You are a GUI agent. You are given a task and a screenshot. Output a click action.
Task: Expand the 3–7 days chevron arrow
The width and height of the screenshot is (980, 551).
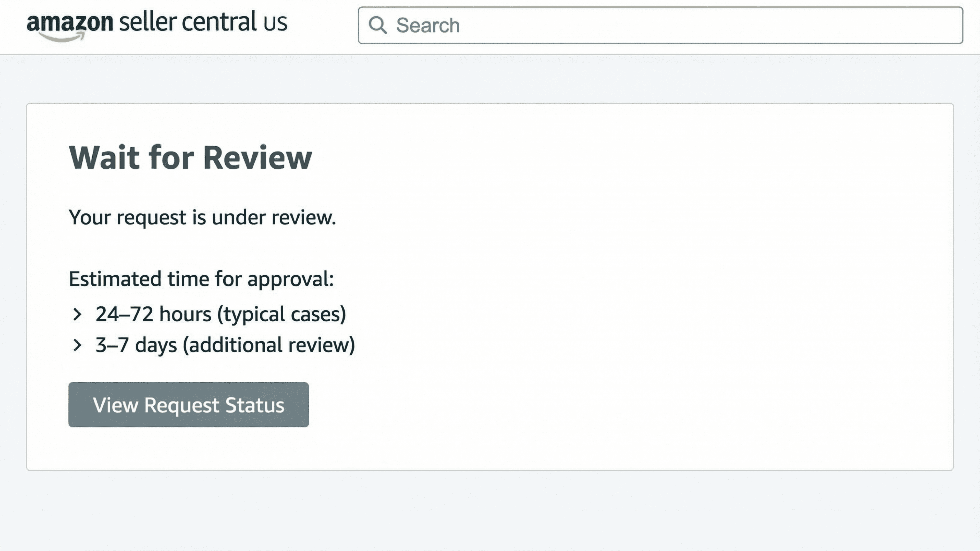pos(77,345)
